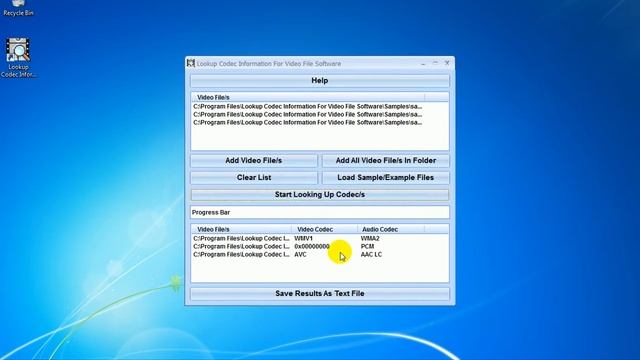Clear the video file list
Screen dimensions: 640x360
click(x=254, y=178)
